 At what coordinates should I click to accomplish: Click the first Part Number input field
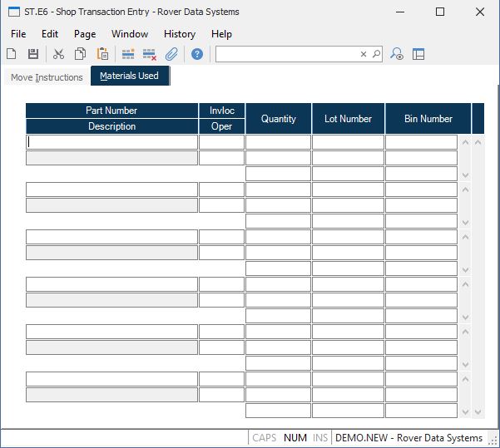tap(111, 142)
